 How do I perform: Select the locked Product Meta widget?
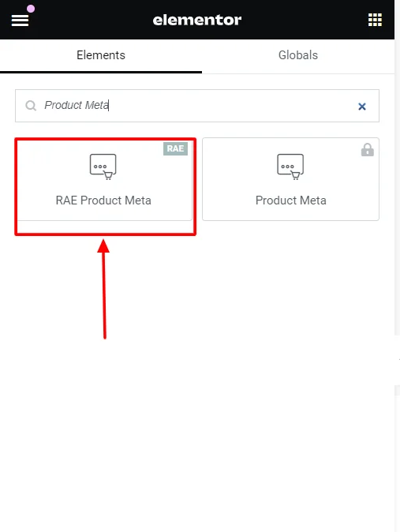pyautogui.click(x=290, y=179)
